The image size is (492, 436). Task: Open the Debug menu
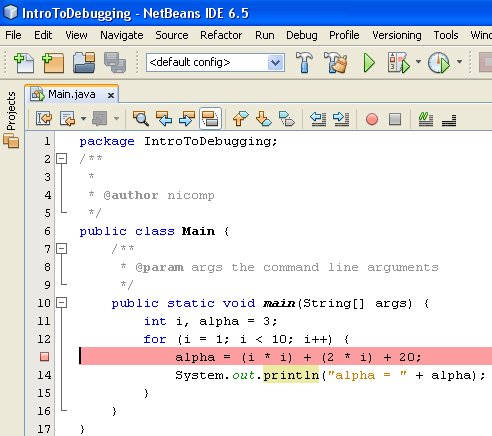[302, 35]
